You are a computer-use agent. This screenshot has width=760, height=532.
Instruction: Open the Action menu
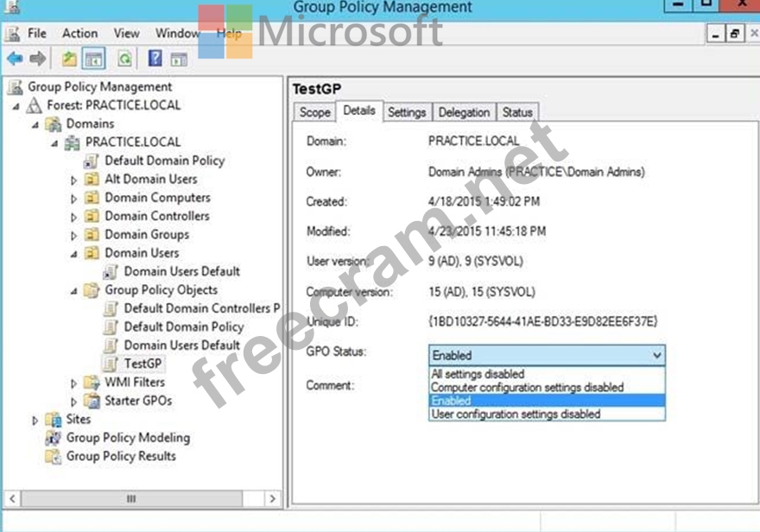80,34
